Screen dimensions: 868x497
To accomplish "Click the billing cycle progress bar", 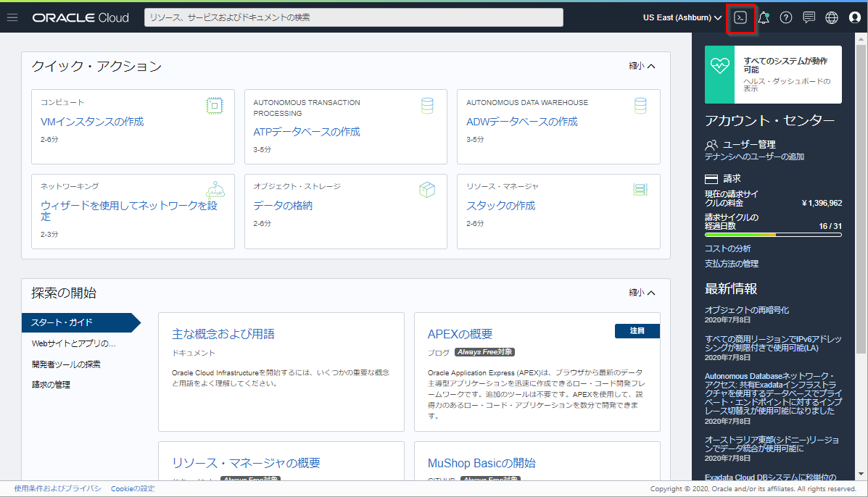I will point(773,235).
